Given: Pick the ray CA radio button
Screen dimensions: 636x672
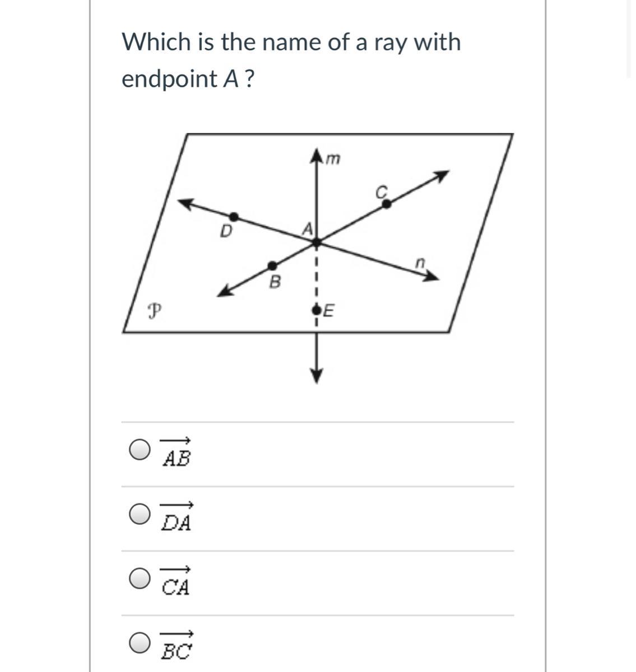Looking at the screenshot, I should 139,578.
